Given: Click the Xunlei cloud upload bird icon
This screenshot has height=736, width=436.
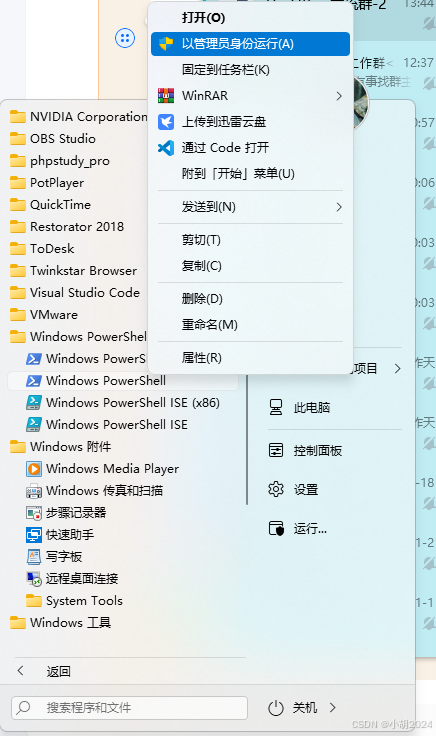Looking at the screenshot, I should pyautogui.click(x=166, y=122).
